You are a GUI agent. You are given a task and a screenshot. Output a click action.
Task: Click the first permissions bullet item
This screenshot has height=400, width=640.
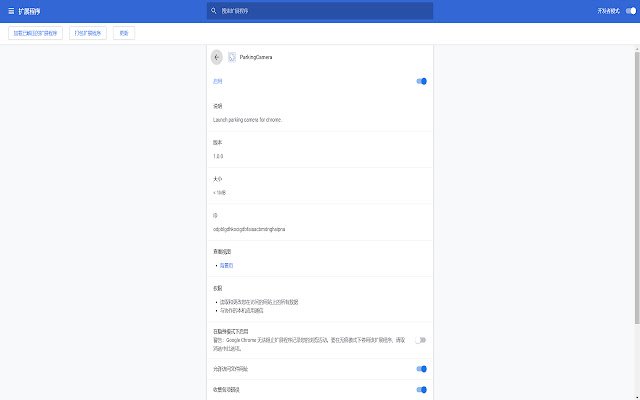coord(259,302)
